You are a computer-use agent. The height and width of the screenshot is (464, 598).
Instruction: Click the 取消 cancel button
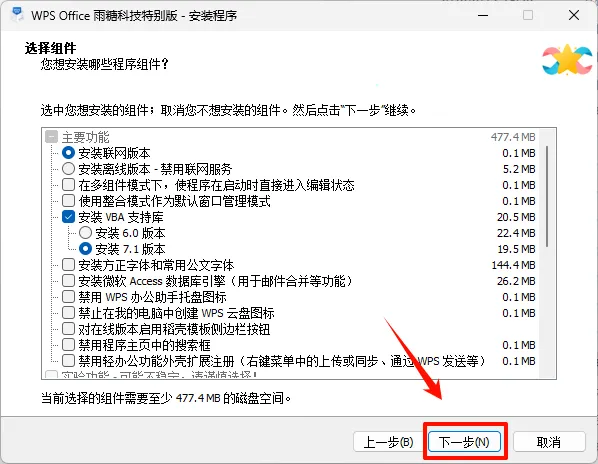(x=549, y=442)
